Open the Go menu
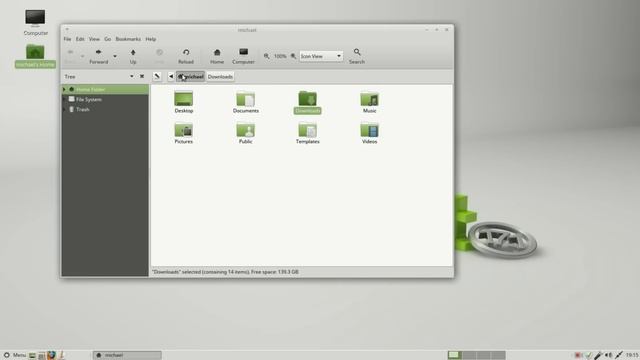The height and width of the screenshot is (360, 640). (x=108, y=39)
